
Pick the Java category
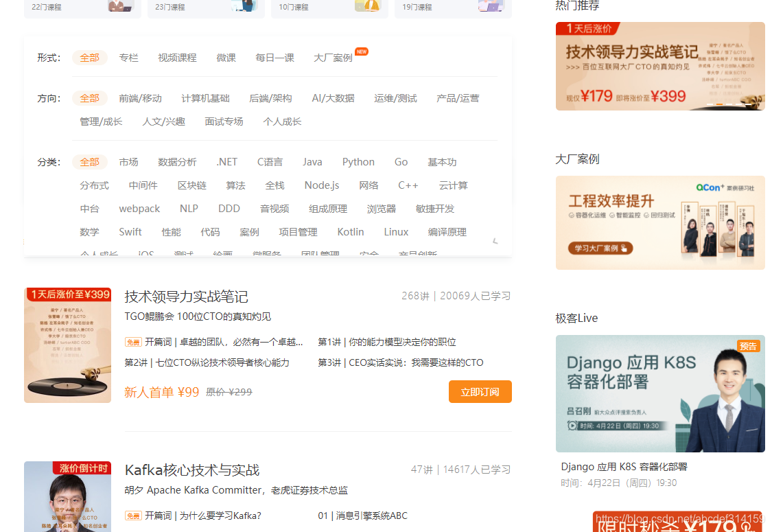[312, 162]
